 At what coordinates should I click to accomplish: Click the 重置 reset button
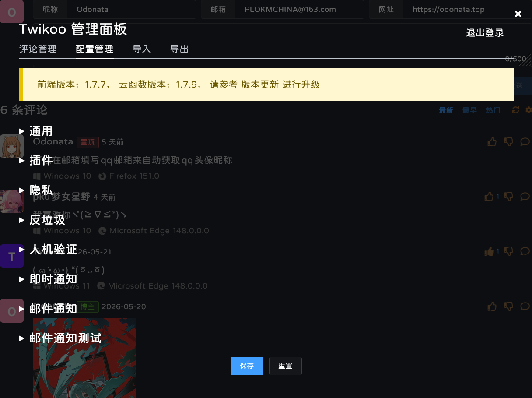(285, 366)
